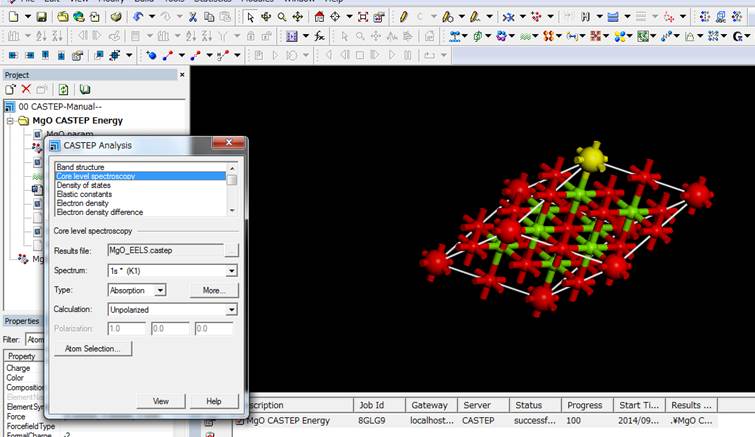Select the sketch atom pencil tool
Screen dimensions: 755x437
(x=404, y=17)
